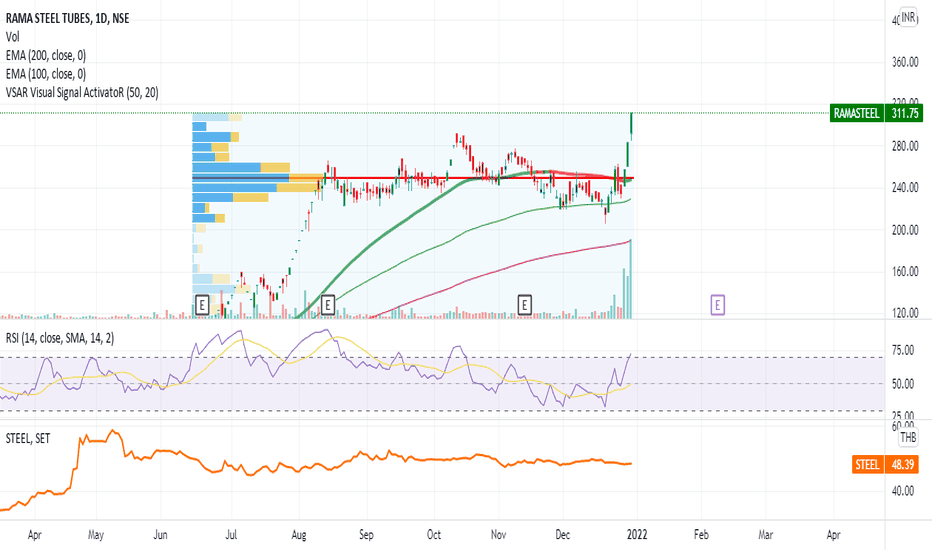This screenshot has width=932, height=550.
Task: Click the earnings E marker in mid-November
Action: [x=524, y=306]
